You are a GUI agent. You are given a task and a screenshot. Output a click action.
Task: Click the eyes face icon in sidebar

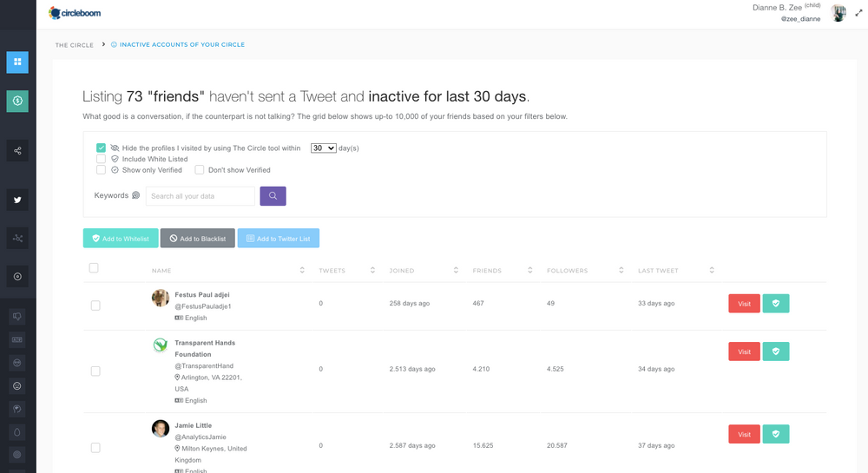(x=17, y=363)
